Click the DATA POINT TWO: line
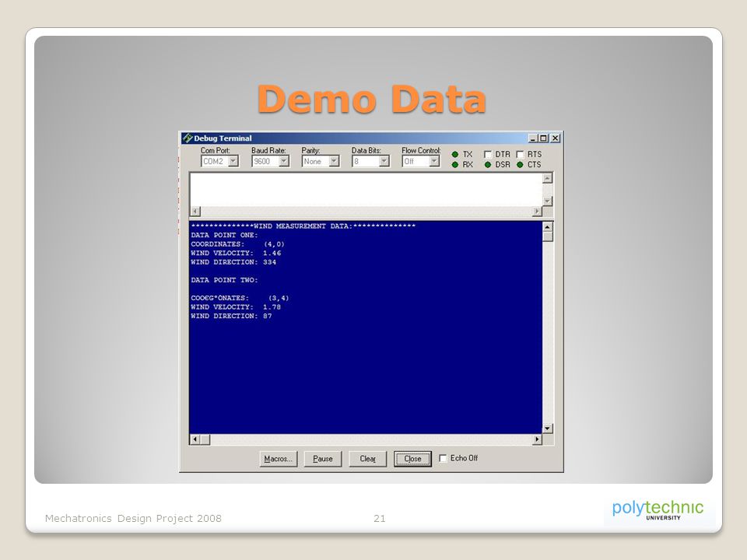Viewport: 747px width, 560px height. [224, 280]
